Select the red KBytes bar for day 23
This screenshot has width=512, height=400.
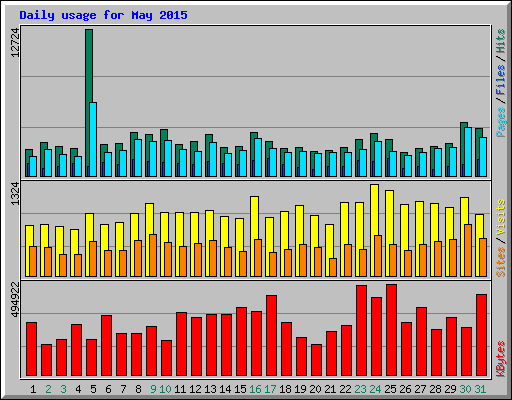361,330
